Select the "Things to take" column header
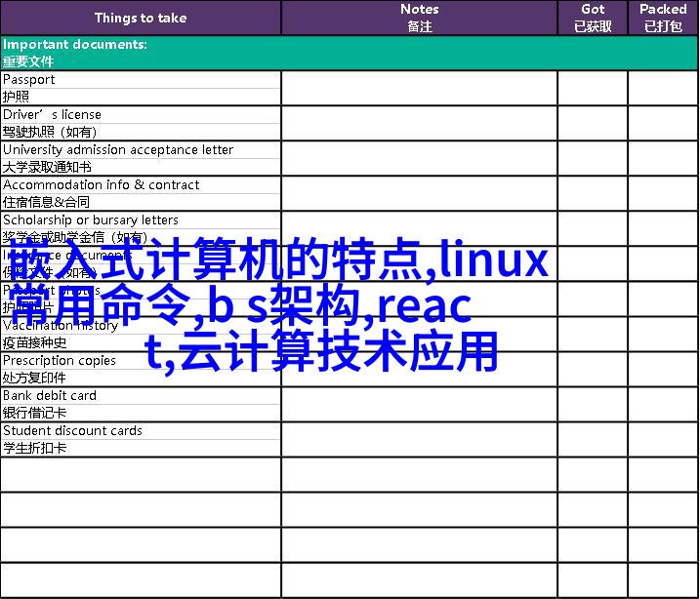 [141, 18]
